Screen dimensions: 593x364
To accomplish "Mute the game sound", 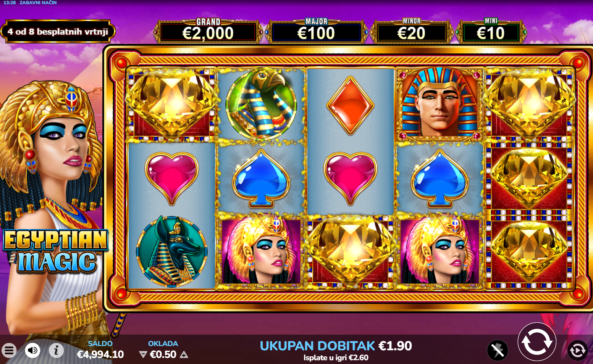I will pos(33,350).
